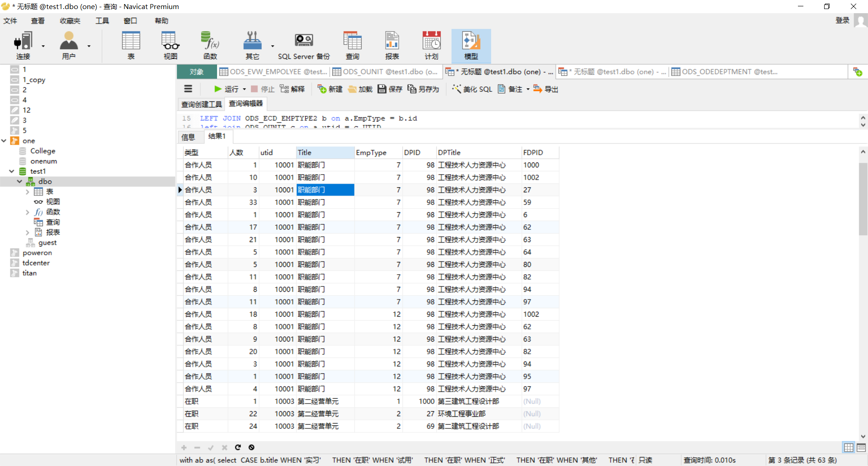Viewport: 868px width, 466px height.
Task: Open the 收藏夹 menu
Action: [x=70, y=21]
